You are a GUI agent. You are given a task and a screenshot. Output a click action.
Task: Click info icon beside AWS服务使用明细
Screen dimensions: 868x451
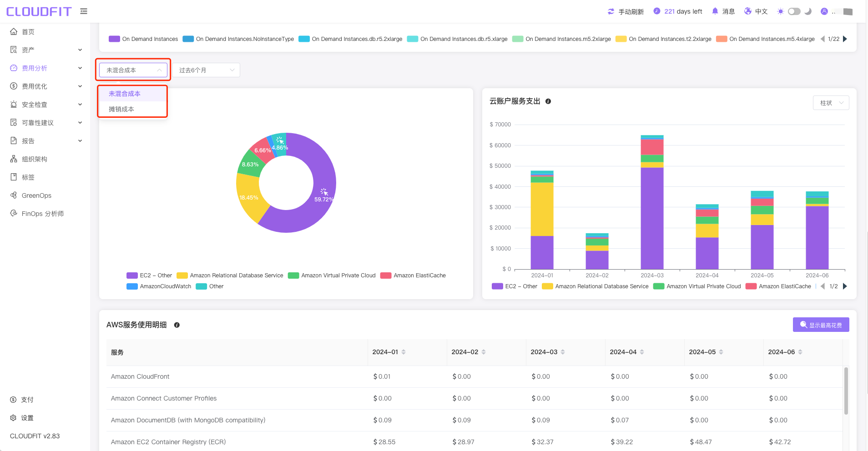pyautogui.click(x=177, y=325)
